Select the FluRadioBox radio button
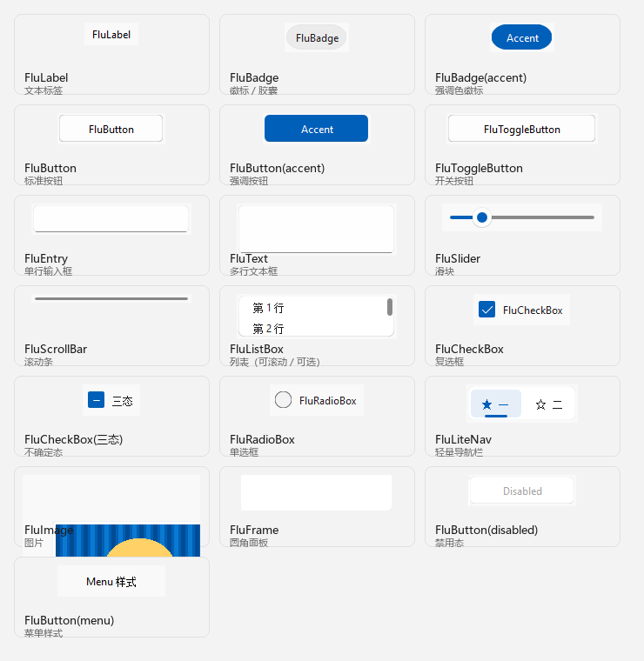Image resolution: width=644 pixels, height=661 pixels. pyautogui.click(x=283, y=399)
